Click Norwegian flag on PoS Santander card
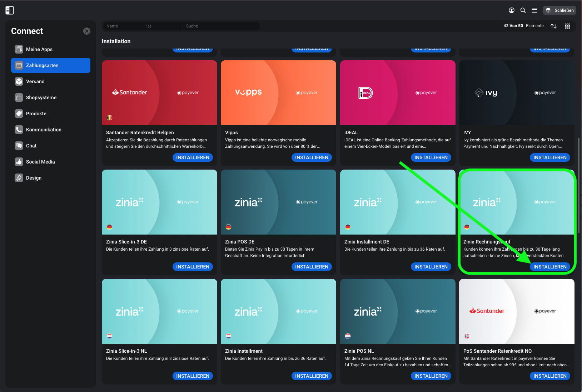The height and width of the screenshot is (392, 582). (467, 336)
